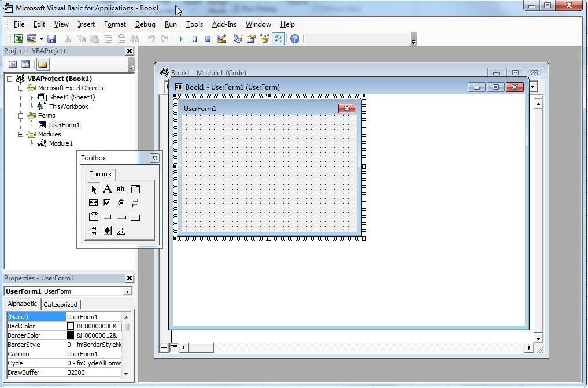588x388 pixels.
Task: Select the SpinButton control in Toolbox
Action: coord(107,231)
